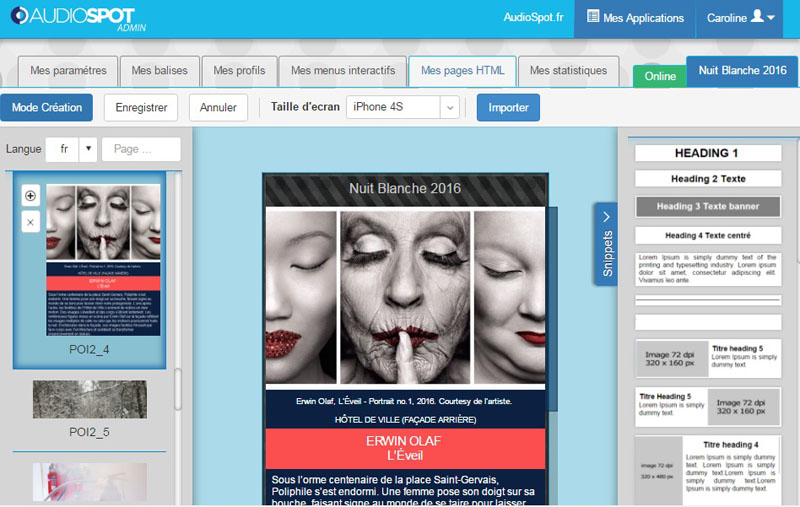
Task: Pick the image-left Titre heading 5 snippet
Action: pyautogui.click(x=708, y=359)
